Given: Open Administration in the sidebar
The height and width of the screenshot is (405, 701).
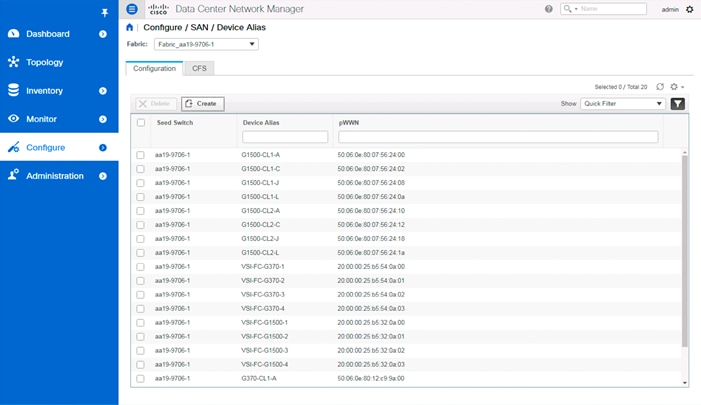Looking at the screenshot, I should coord(55,176).
